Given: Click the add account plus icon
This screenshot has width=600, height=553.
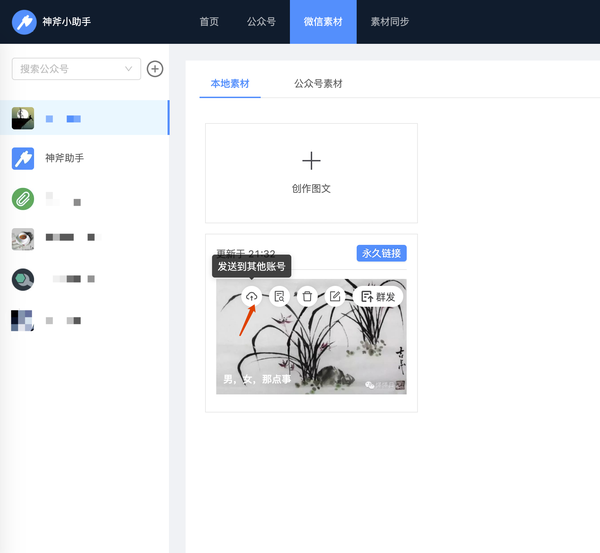Looking at the screenshot, I should pyautogui.click(x=155, y=69).
